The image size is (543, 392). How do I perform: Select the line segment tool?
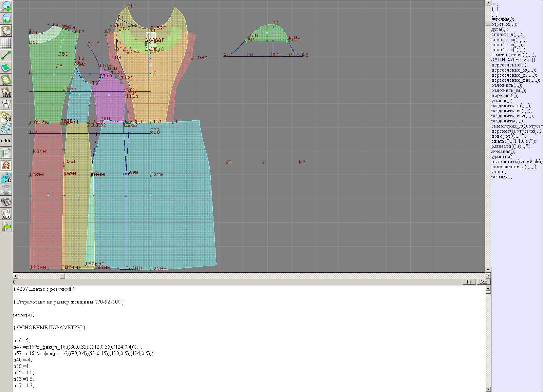coord(6,55)
